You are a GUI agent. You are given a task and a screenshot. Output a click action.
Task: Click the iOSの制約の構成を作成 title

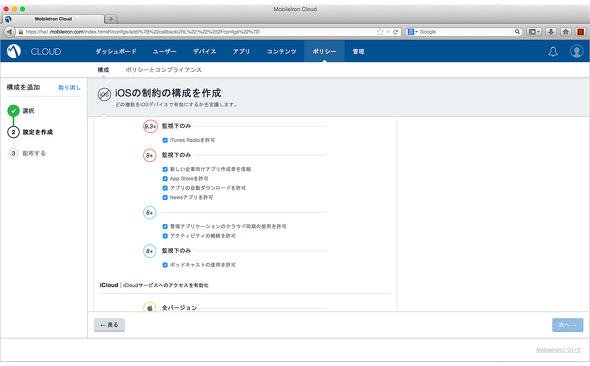click(x=168, y=93)
